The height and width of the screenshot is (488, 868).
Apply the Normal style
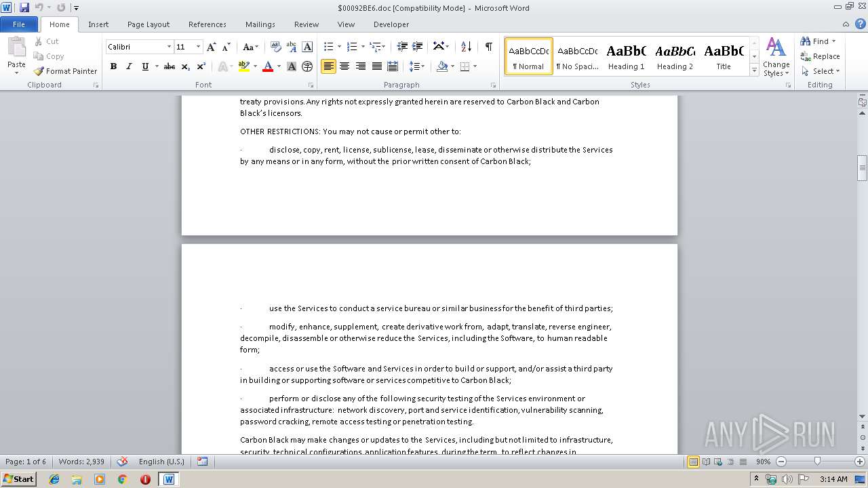(529, 56)
